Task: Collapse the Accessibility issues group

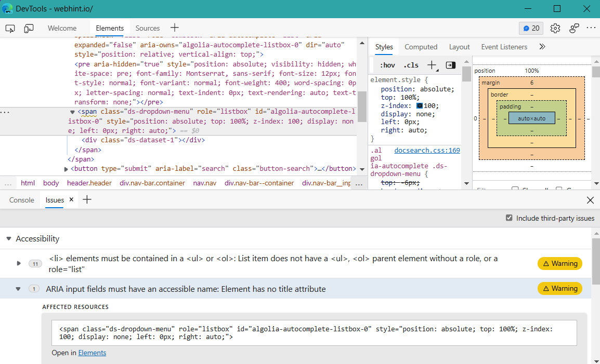Action: pyautogui.click(x=8, y=238)
